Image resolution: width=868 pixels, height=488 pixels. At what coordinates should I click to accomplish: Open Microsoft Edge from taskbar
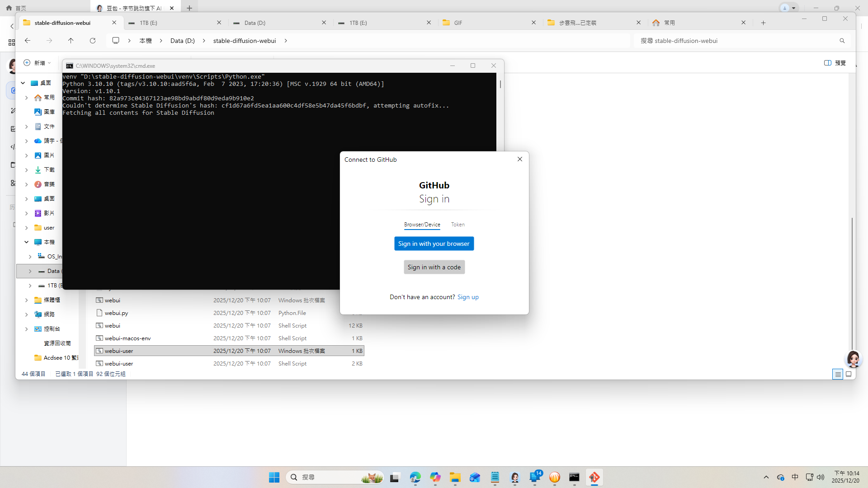click(x=415, y=477)
